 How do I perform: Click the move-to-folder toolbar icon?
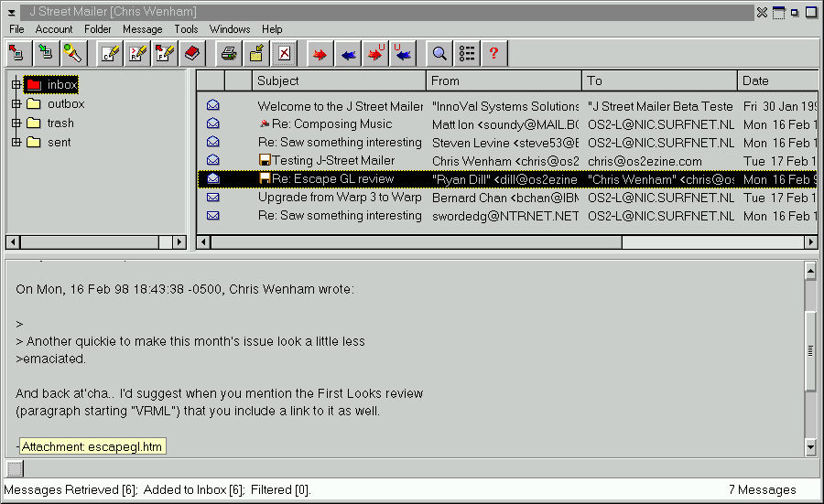[x=256, y=54]
